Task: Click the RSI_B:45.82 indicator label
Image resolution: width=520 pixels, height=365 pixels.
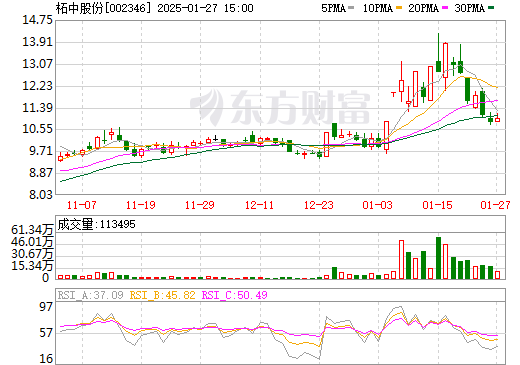Action: [162, 295]
